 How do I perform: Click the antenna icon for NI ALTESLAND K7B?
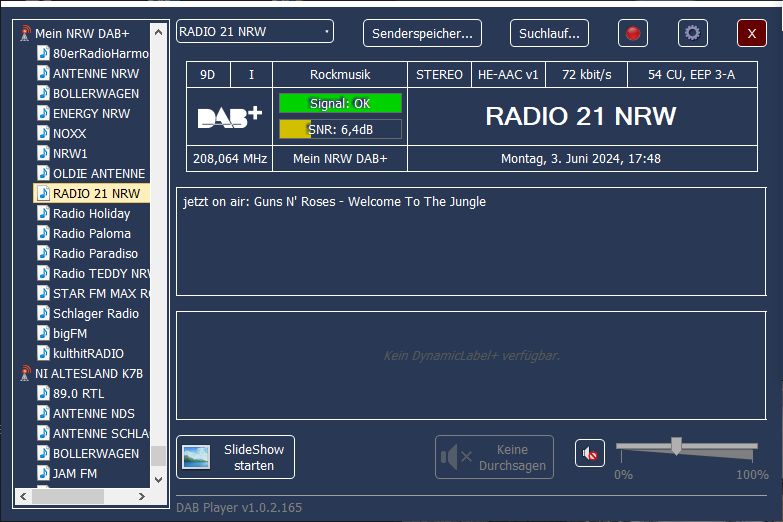[x=25, y=373]
